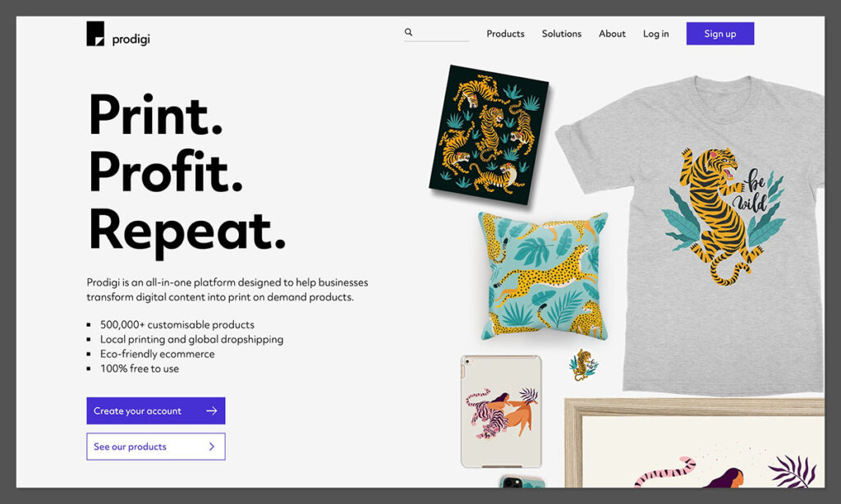Click the Sign up button
841x504 pixels.
coord(720,34)
